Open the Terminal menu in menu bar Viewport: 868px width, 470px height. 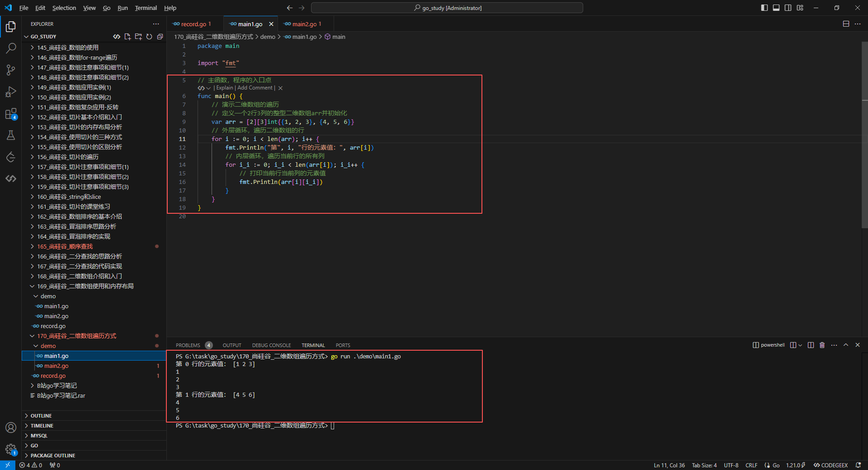click(x=146, y=8)
